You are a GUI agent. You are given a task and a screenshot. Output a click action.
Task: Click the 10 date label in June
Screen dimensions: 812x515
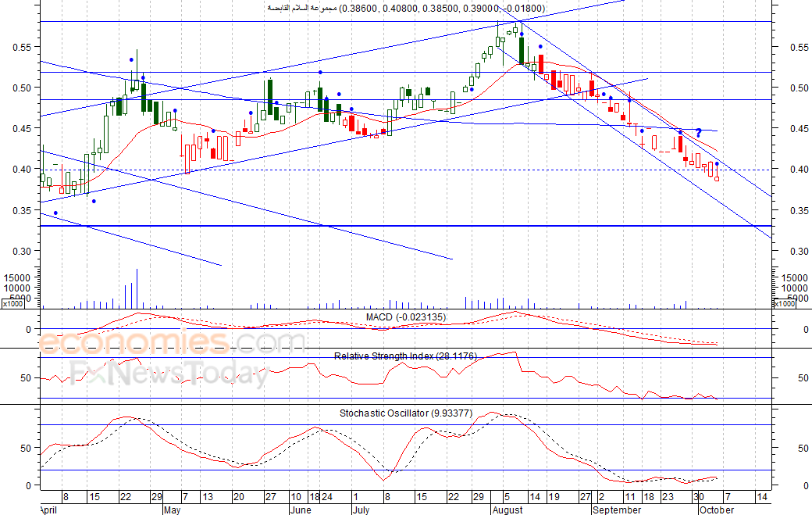pos(295,497)
